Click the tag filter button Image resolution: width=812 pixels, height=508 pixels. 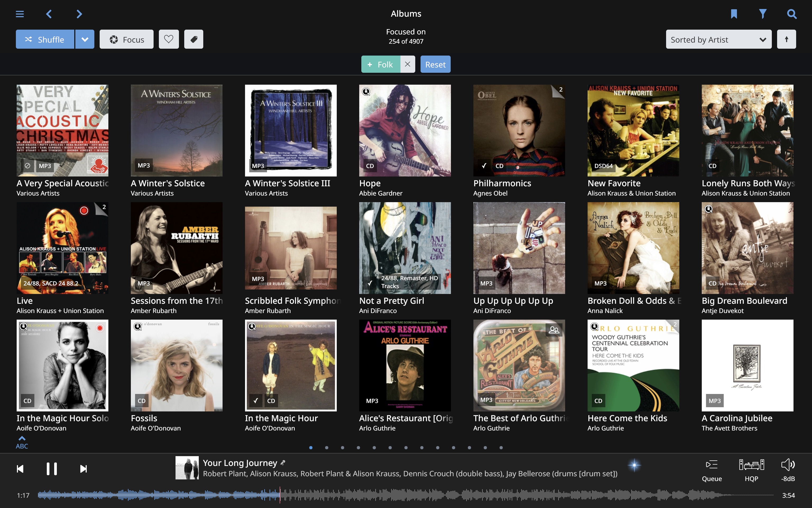[x=193, y=39]
